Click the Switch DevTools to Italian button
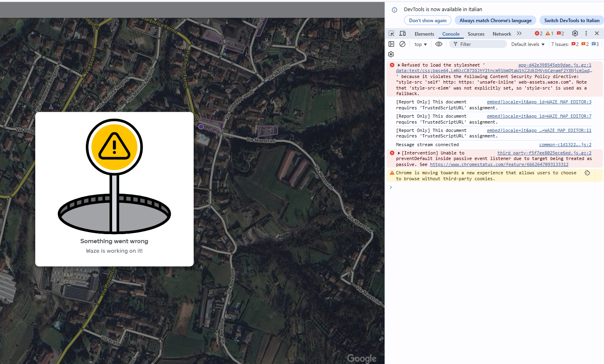 click(572, 21)
